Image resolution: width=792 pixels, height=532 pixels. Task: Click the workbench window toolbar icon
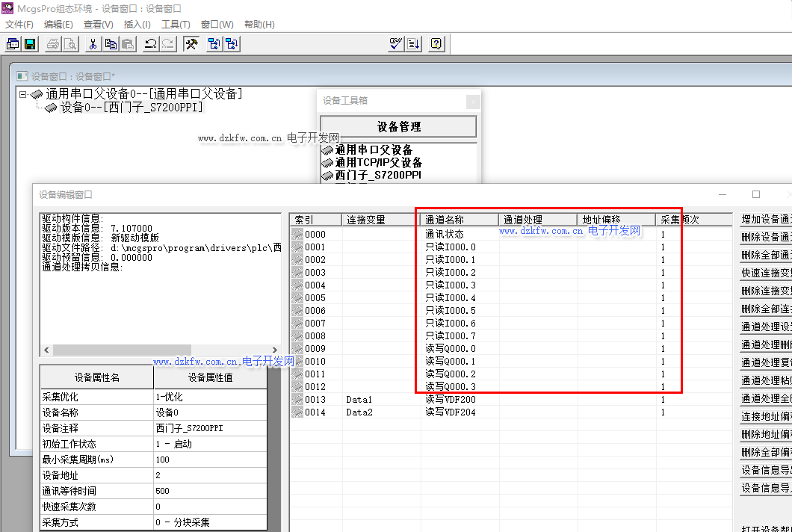pyautogui.click(x=13, y=44)
